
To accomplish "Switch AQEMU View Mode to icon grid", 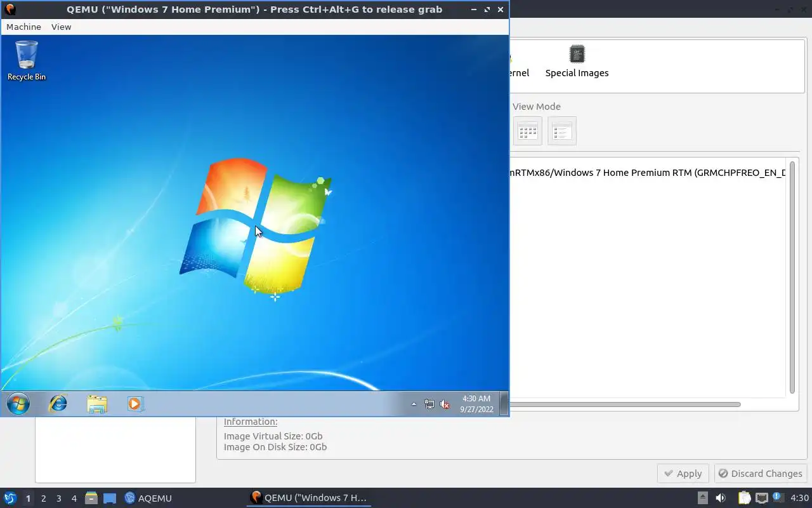I will click(x=527, y=131).
